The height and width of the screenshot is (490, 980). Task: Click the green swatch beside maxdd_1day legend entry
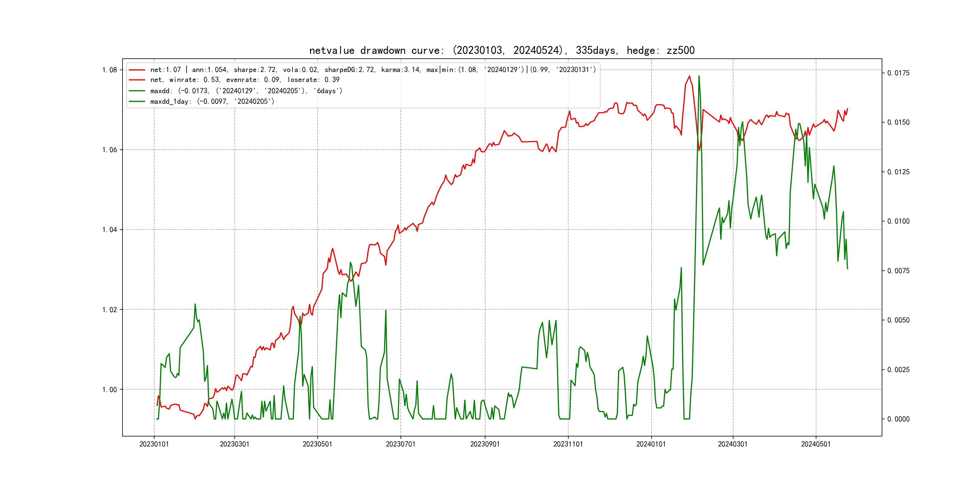pos(137,102)
